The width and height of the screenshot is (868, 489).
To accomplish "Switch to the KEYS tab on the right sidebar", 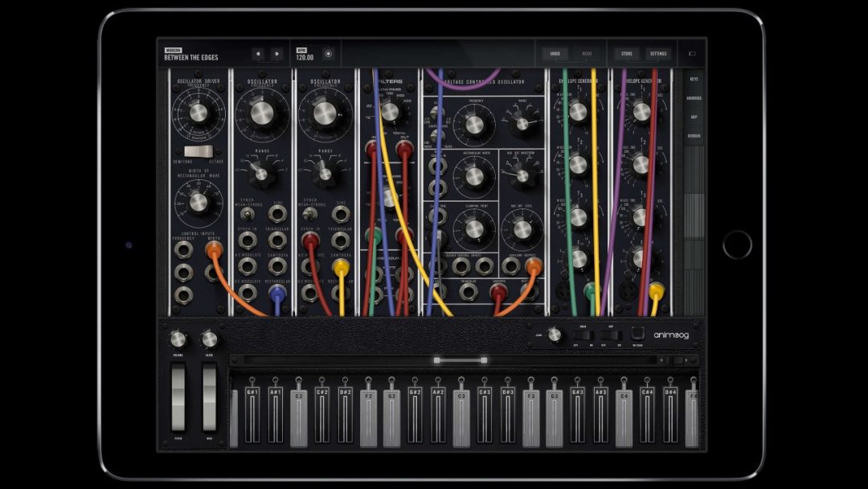I will [694, 80].
